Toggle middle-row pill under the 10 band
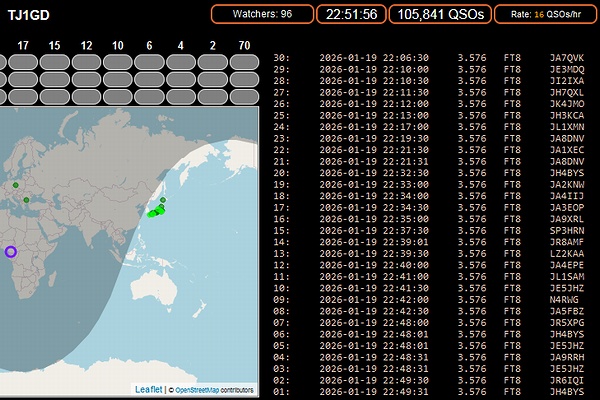The image size is (600, 400). click(x=118, y=79)
